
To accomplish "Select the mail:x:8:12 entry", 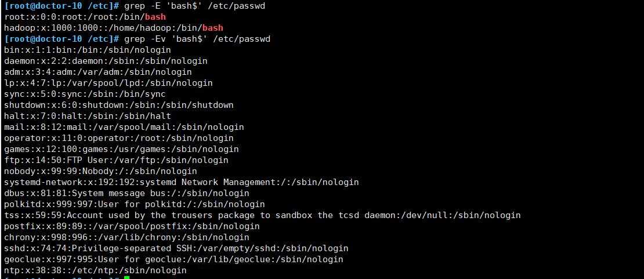I will 124,127.
